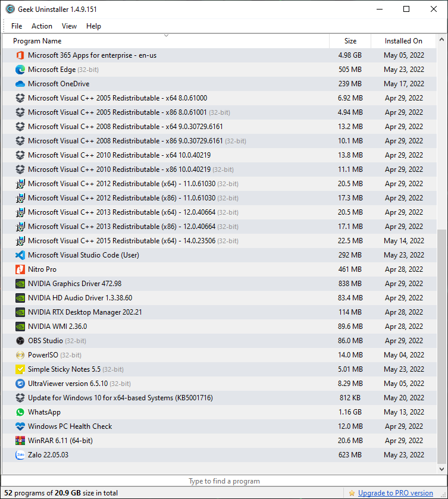Select Visual C++ 2005 Redistributable x86 8.0.61001
448x499 pixels.
(220, 112)
